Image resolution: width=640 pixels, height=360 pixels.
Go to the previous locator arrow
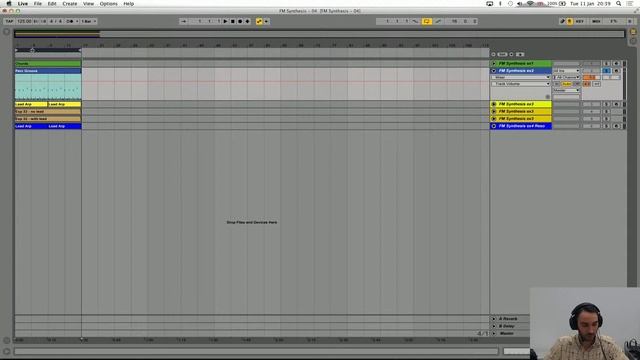[x=493, y=54]
